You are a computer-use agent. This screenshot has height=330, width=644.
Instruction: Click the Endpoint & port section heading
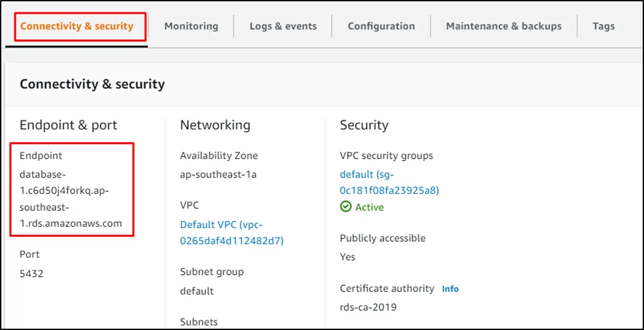point(68,125)
